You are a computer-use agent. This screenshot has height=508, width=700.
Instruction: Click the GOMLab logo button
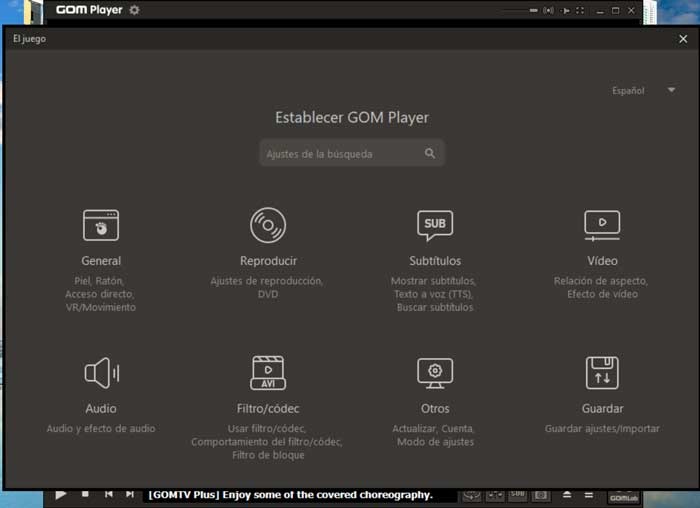pos(624,497)
